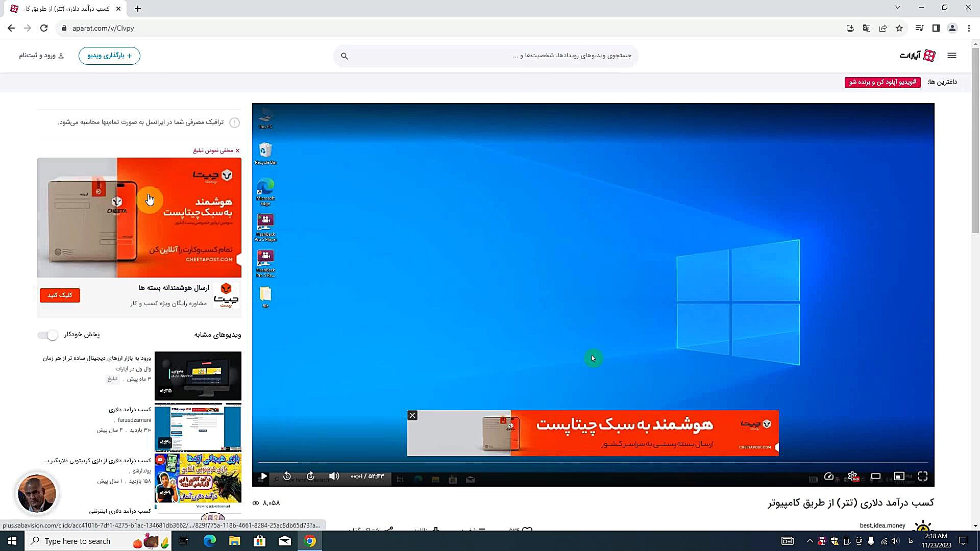
Task: Mute the video player volume
Action: (334, 477)
